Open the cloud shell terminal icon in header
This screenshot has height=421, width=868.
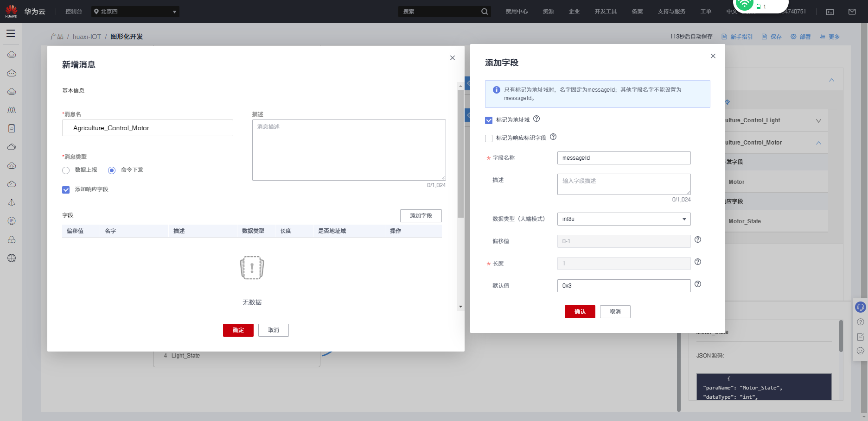pyautogui.click(x=830, y=12)
